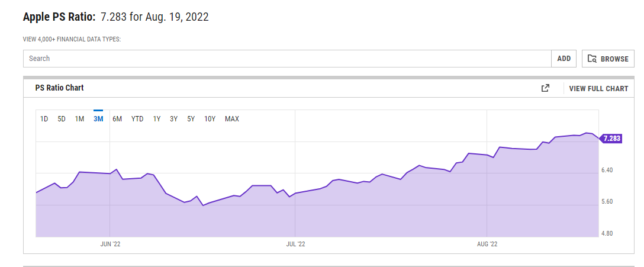The image size is (644, 267).
Task: Focus the financial data Search field
Action: 287,59
